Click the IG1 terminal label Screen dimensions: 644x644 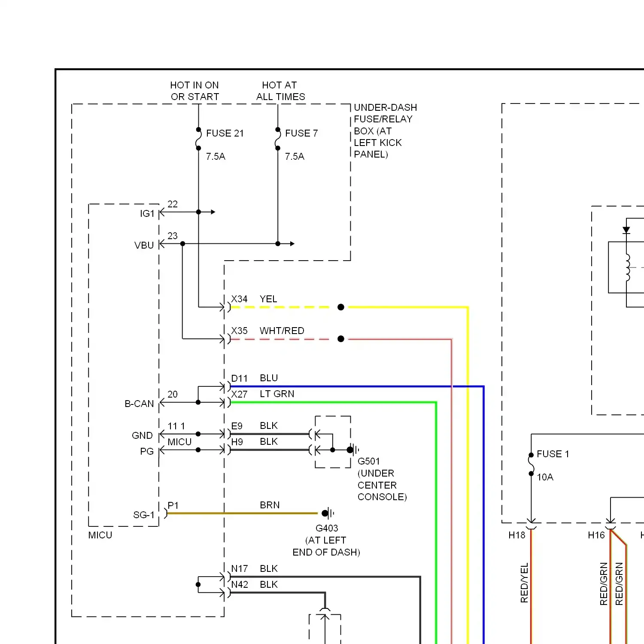tap(147, 213)
